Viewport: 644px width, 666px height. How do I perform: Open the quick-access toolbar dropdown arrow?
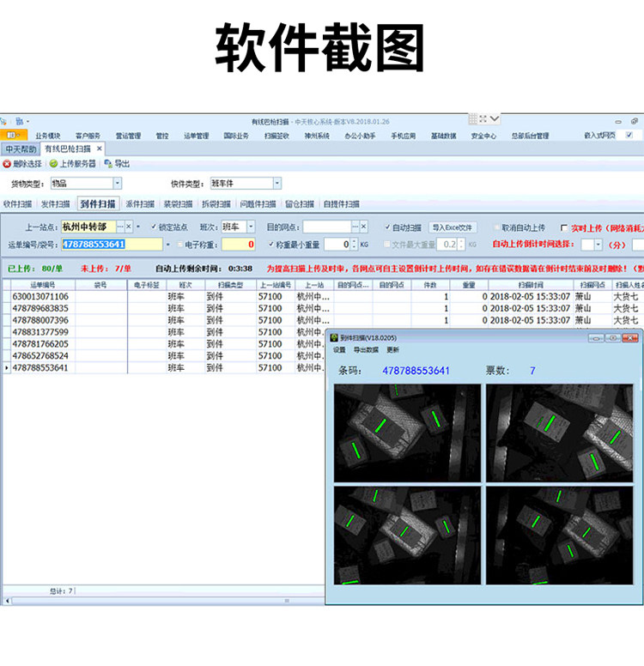click(x=28, y=122)
